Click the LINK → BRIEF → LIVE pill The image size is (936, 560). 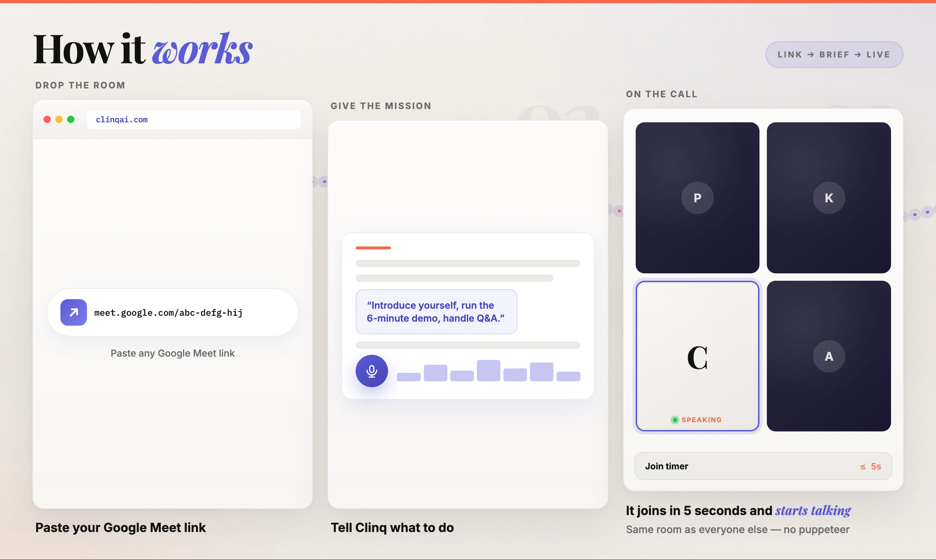[834, 55]
